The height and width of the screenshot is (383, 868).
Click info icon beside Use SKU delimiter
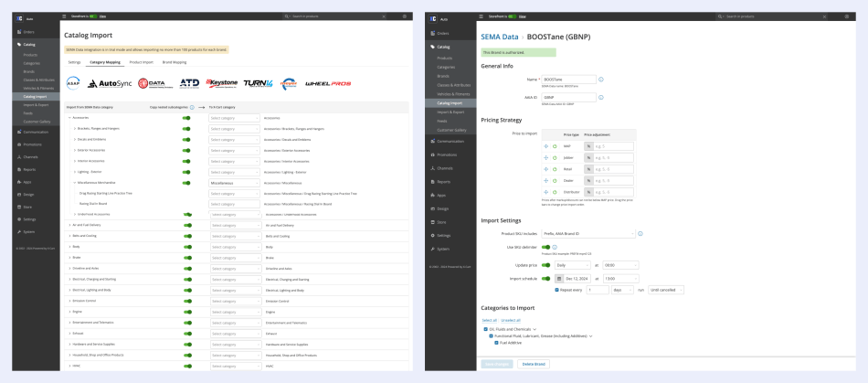pos(555,248)
